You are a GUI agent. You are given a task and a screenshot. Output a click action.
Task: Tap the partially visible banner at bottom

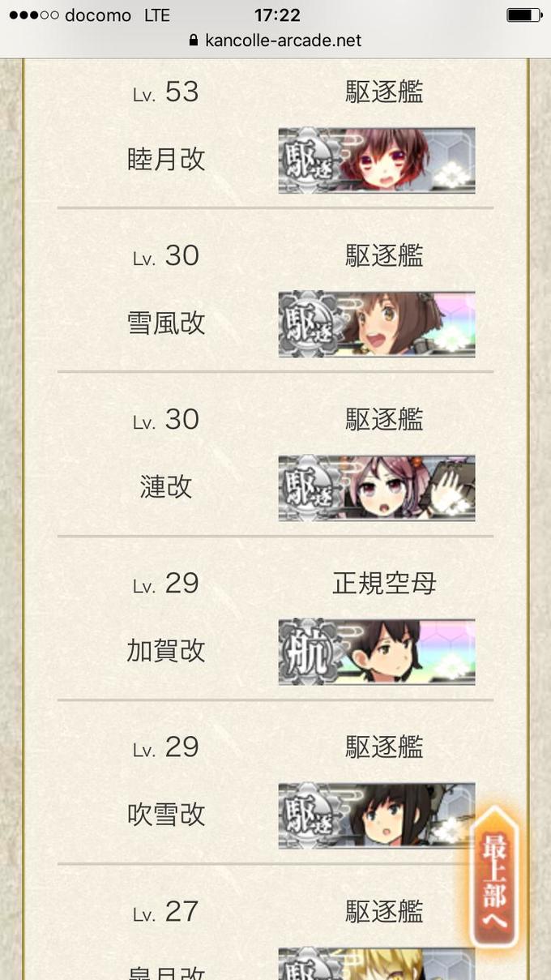pyautogui.click(x=377, y=963)
